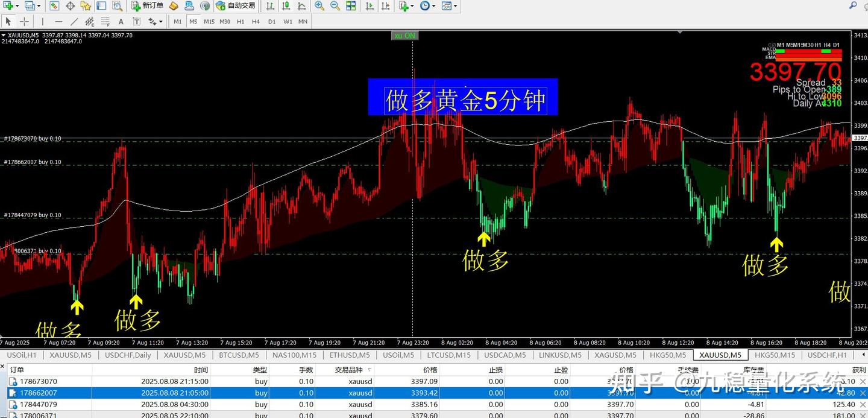Select the Text annotation tool
Screen dimensions: 868x418
pos(121,21)
